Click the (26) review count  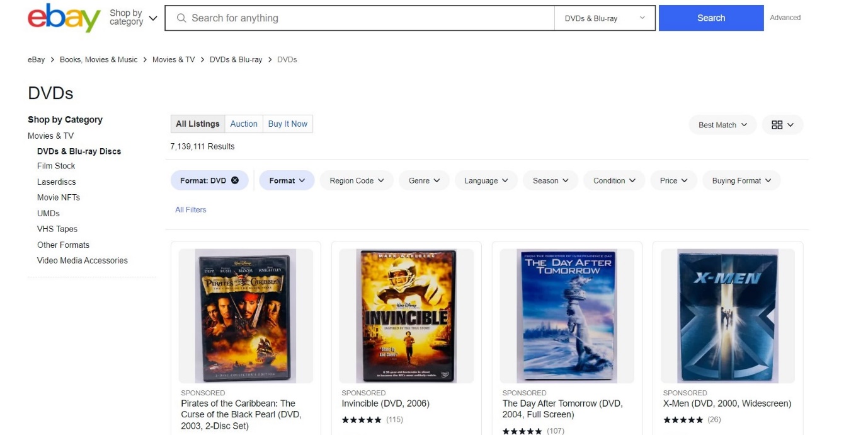pos(714,420)
